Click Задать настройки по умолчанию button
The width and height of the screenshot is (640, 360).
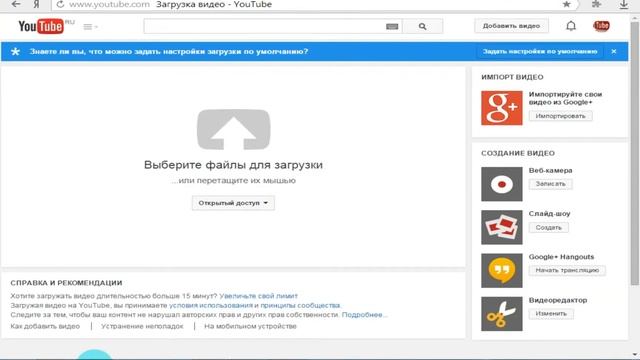tap(540, 51)
